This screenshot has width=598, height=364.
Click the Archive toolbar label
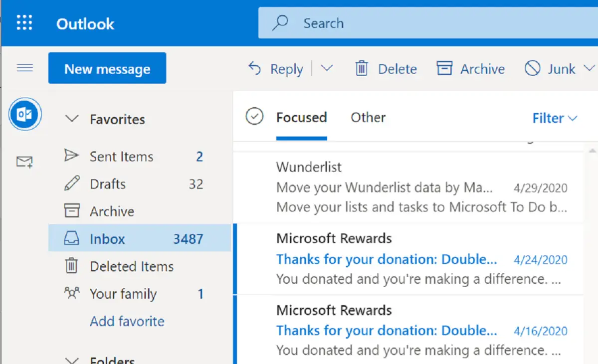click(x=482, y=69)
